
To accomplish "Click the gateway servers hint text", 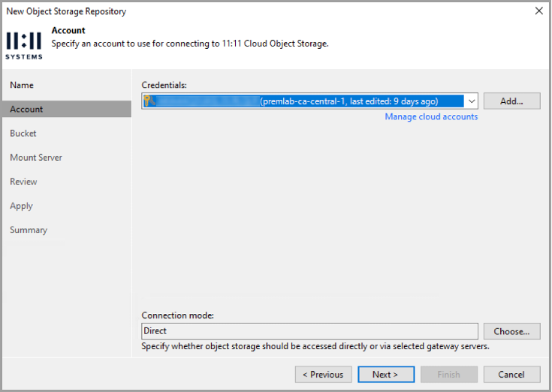I will 315,347.
